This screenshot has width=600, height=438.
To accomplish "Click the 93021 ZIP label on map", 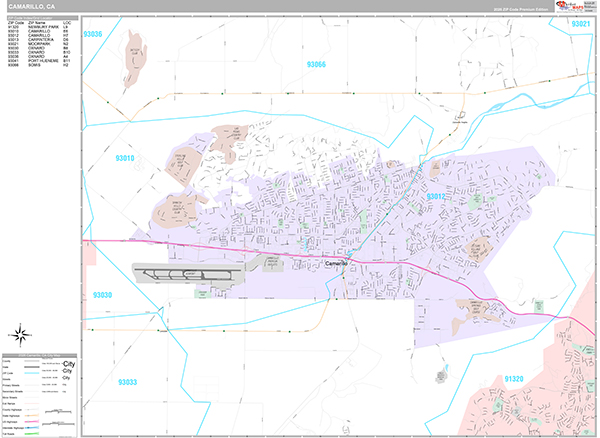I will [x=583, y=23].
